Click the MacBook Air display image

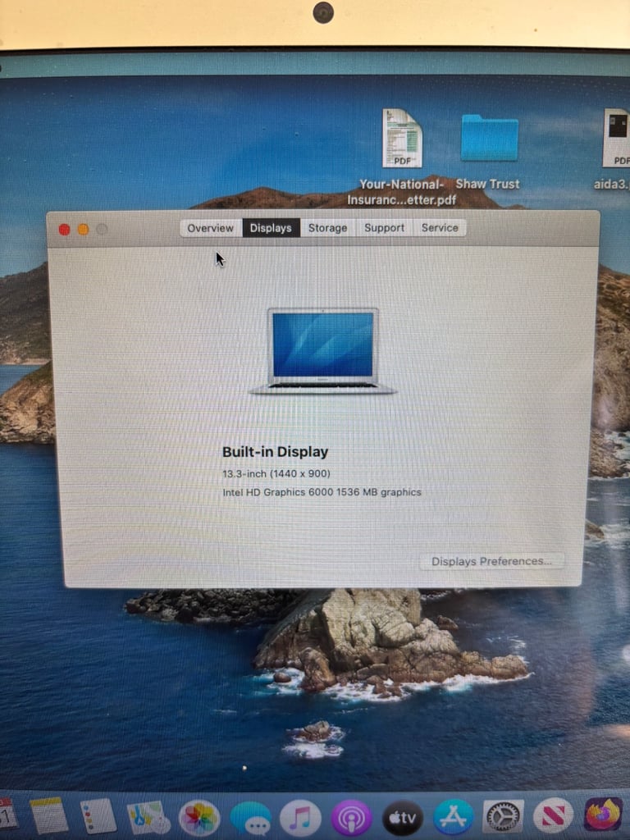point(322,351)
